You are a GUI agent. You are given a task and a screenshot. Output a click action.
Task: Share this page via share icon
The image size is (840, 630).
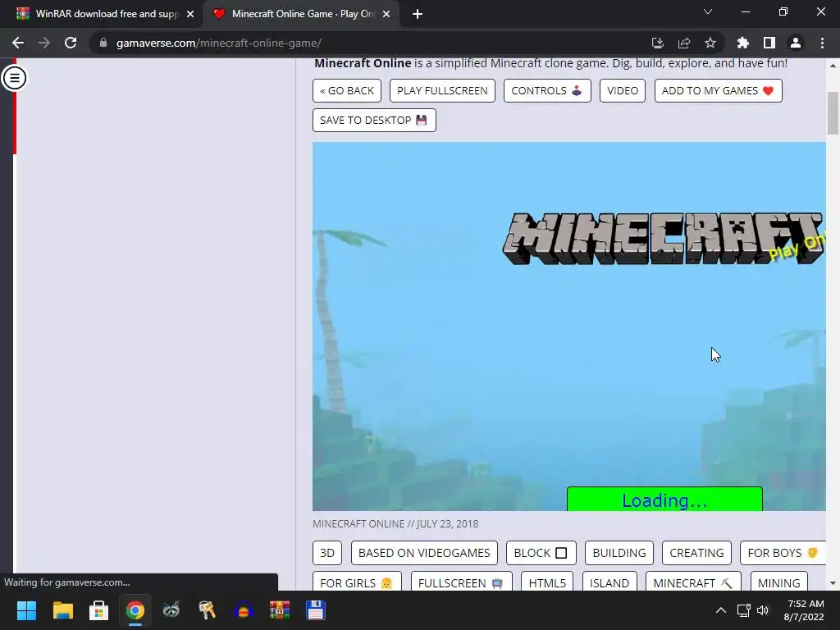point(683,43)
